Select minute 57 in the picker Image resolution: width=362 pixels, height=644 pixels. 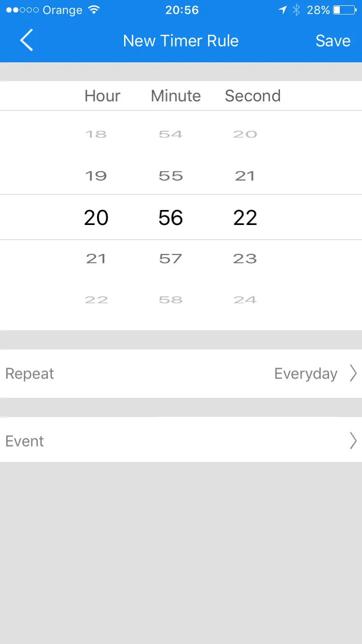pyautogui.click(x=171, y=259)
